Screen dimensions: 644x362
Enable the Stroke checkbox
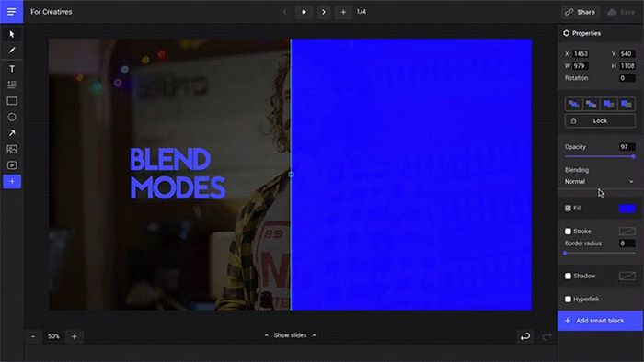pyautogui.click(x=568, y=232)
